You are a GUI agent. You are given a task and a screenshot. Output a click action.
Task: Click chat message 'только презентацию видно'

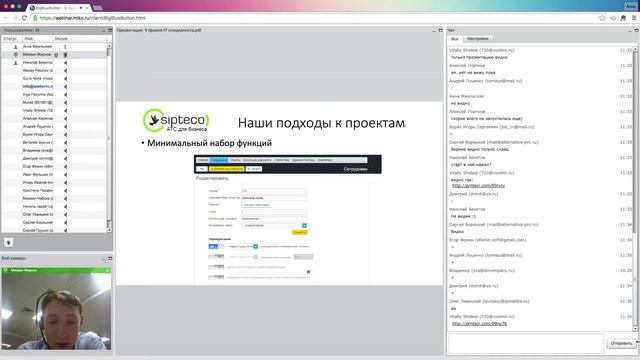pos(479,58)
